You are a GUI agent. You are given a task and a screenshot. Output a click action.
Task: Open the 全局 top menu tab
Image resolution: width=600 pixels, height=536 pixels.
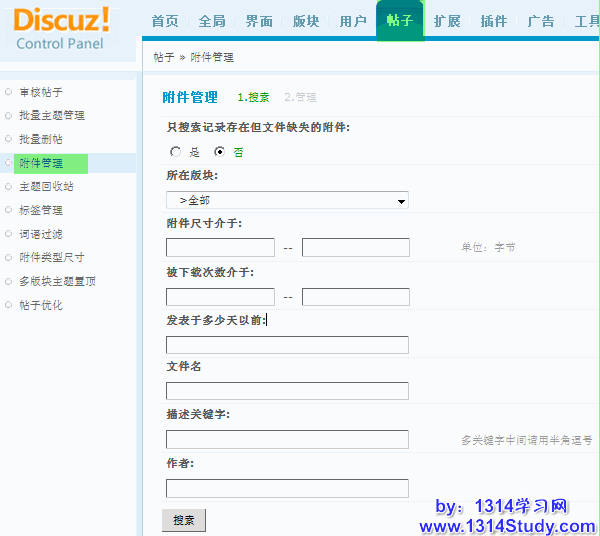[x=212, y=21]
